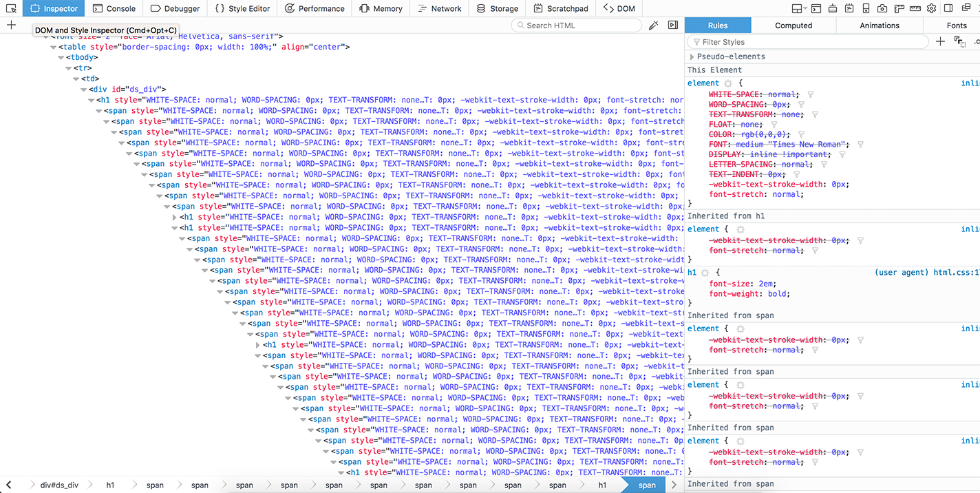Collapse the tbody tree node

[61, 58]
